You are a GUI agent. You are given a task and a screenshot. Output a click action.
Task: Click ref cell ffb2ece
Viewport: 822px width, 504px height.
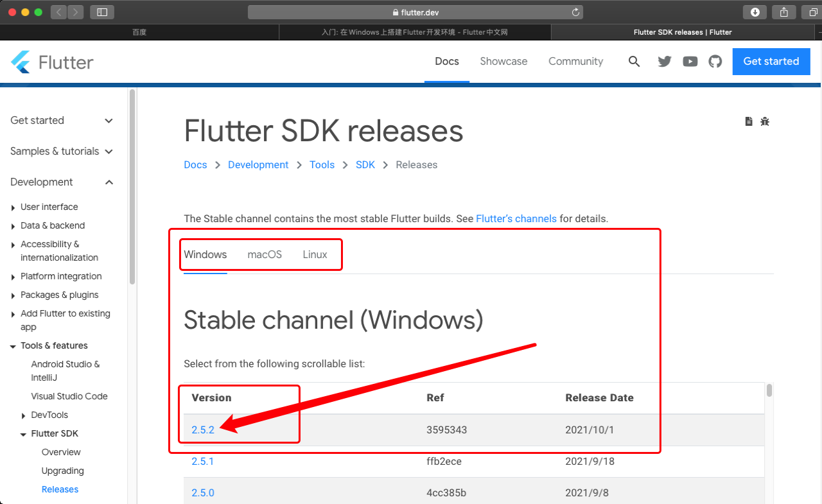coord(444,462)
